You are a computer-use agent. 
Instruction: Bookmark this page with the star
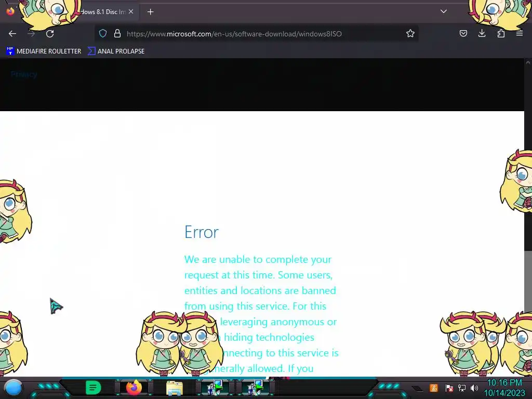[x=410, y=34]
